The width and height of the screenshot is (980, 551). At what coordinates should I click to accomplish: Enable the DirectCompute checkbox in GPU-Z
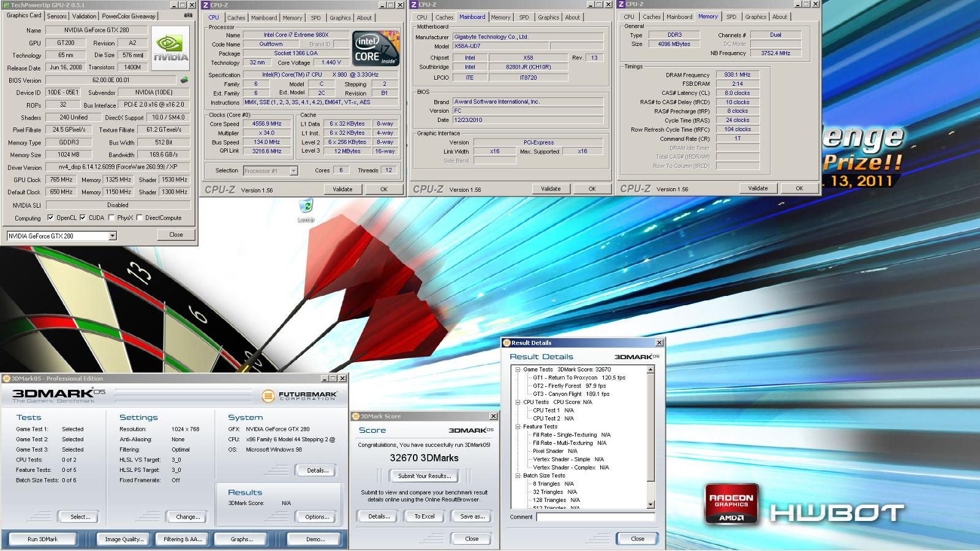coord(140,218)
